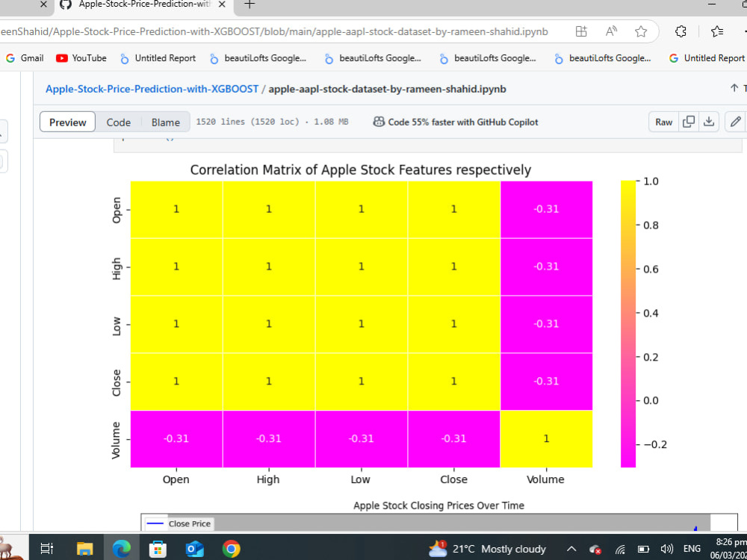Click the Open-Open heatmap cell

176,209
